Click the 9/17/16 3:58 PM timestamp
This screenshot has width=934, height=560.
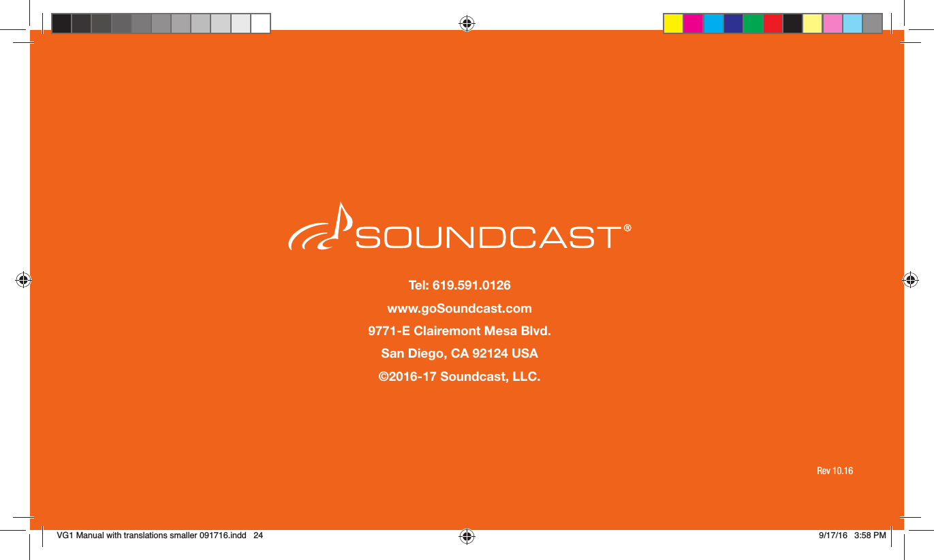pyautogui.click(x=852, y=536)
